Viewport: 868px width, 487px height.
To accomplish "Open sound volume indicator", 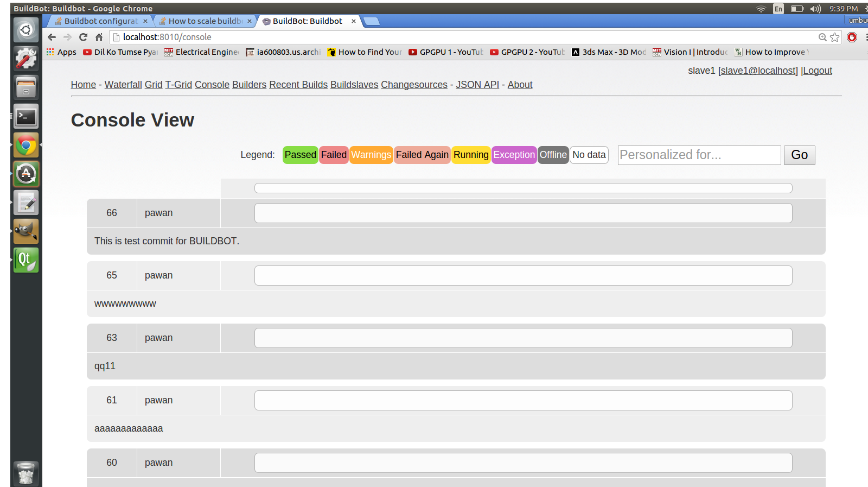I will tap(815, 9).
